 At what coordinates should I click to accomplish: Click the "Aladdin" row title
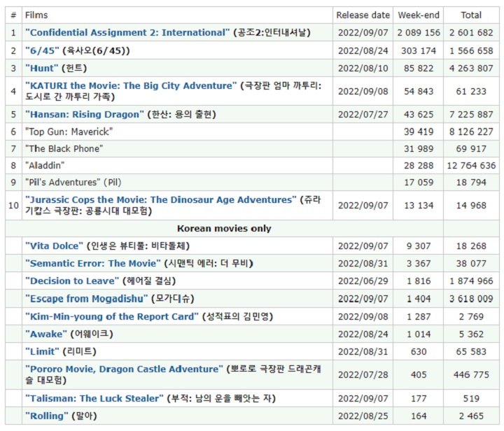click(45, 165)
